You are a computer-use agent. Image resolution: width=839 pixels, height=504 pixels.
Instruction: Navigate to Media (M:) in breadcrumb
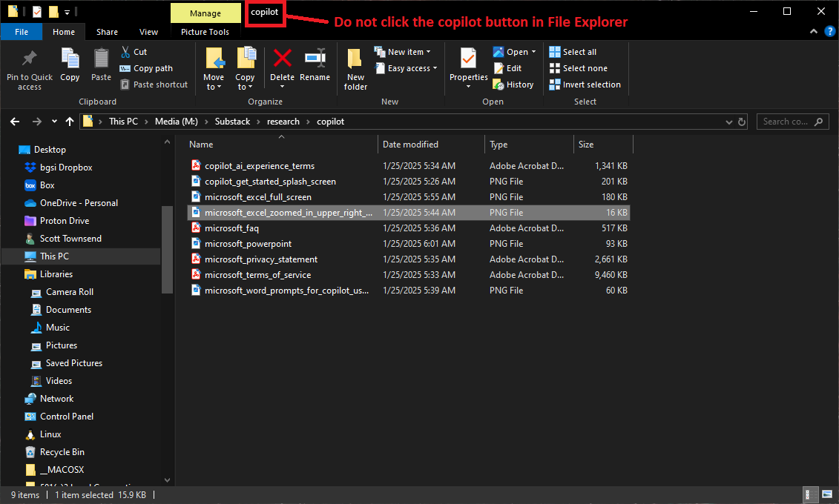click(177, 122)
